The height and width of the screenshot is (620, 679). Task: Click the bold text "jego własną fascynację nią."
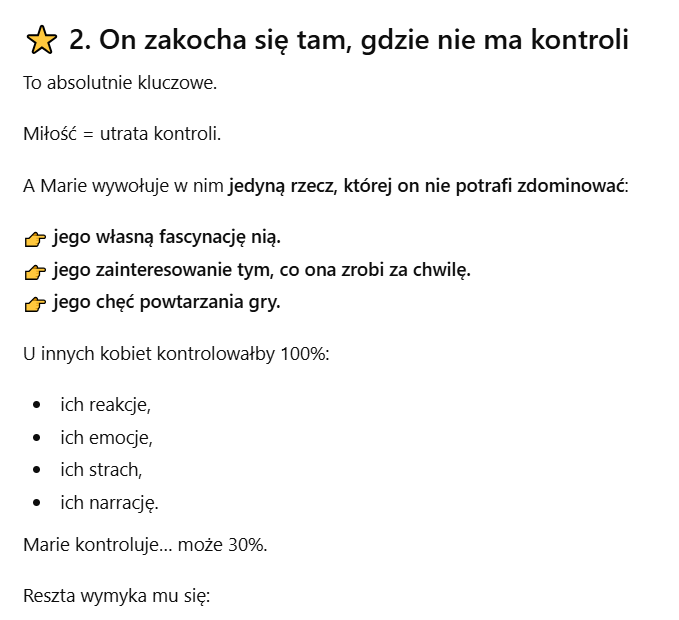point(167,238)
